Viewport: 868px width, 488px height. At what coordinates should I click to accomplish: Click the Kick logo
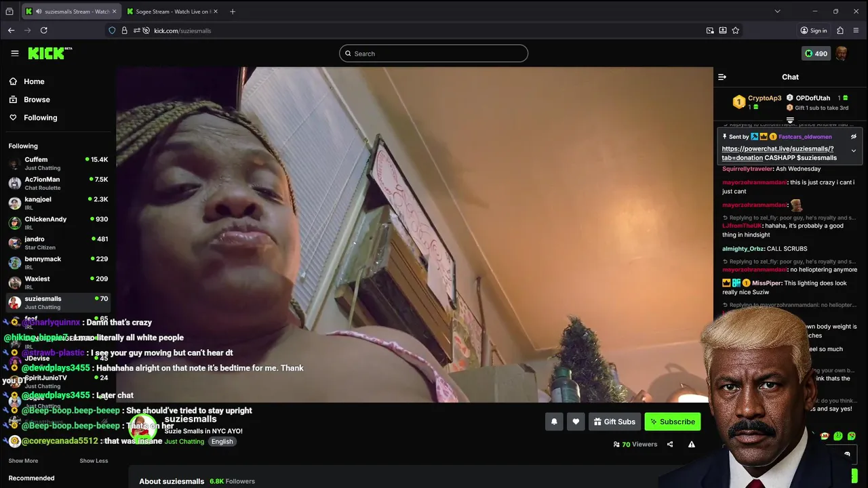point(50,54)
